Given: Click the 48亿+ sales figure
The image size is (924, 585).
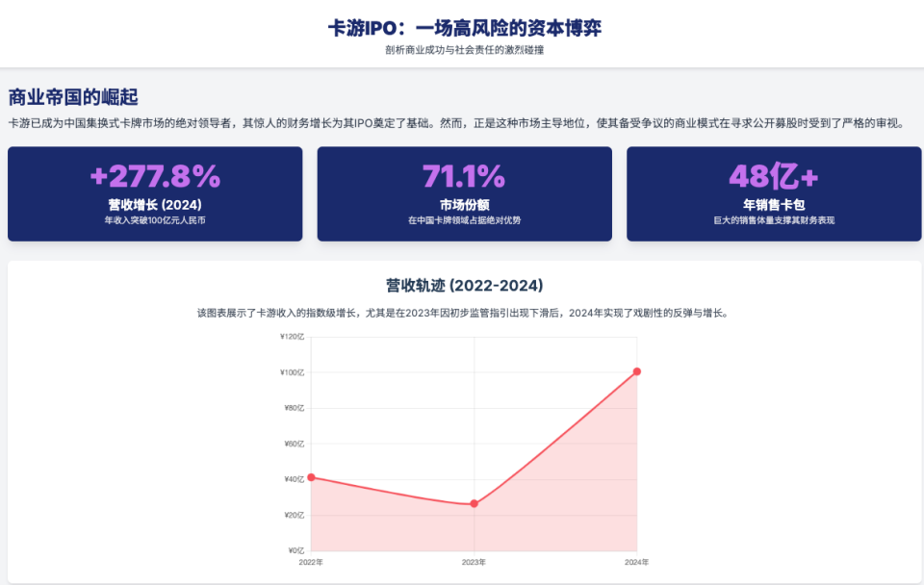Looking at the screenshot, I should 774,176.
